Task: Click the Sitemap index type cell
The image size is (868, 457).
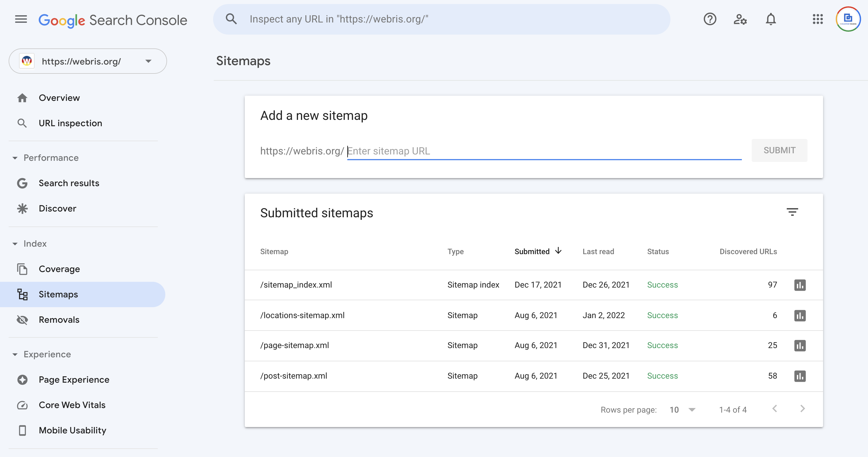Action: pyautogui.click(x=473, y=285)
